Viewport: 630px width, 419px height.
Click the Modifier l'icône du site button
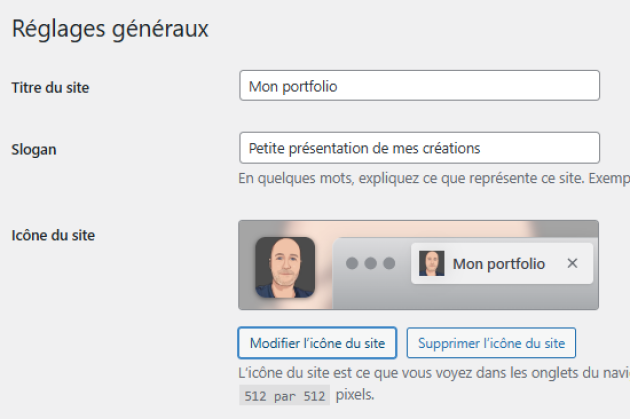[x=317, y=343]
